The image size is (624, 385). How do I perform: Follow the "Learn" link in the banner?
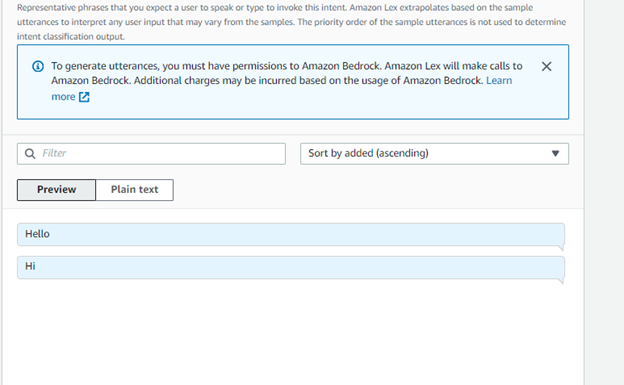click(x=499, y=80)
